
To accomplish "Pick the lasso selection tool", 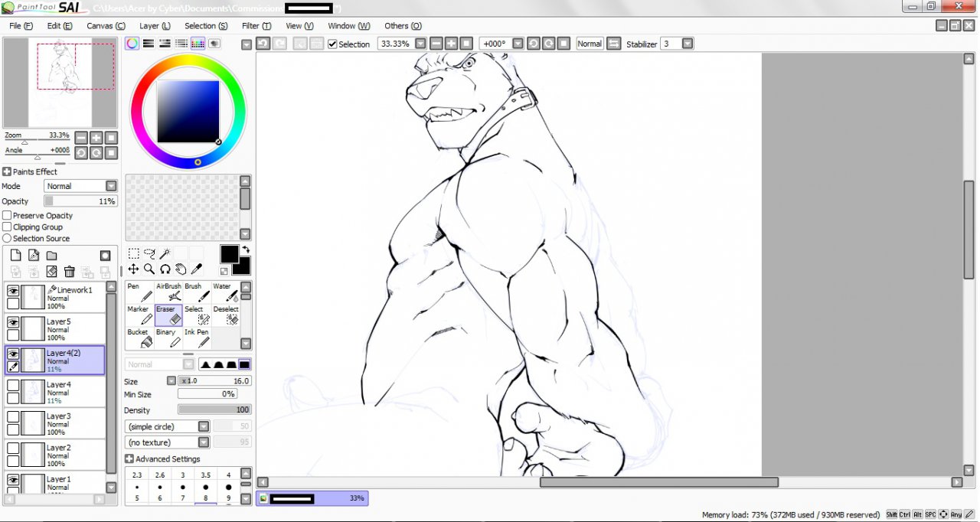I will click(149, 253).
